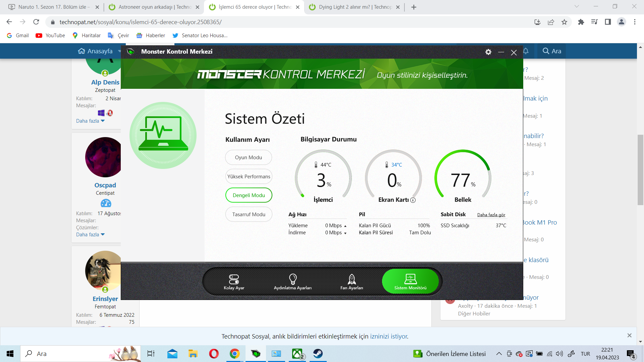Click Chrome extensions puzzle icon
The width and height of the screenshot is (644, 362).
tap(581, 22)
